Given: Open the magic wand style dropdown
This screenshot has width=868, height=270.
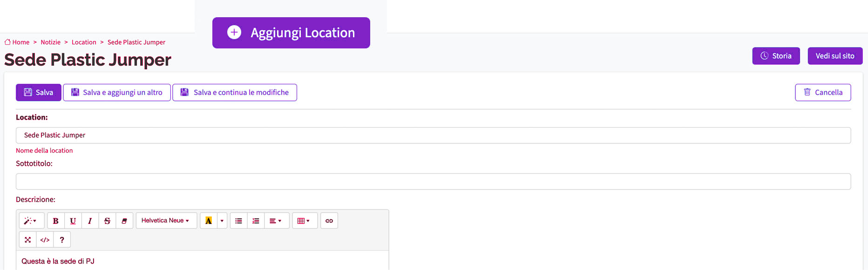Looking at the screenshot, I should tap(31, 221).
